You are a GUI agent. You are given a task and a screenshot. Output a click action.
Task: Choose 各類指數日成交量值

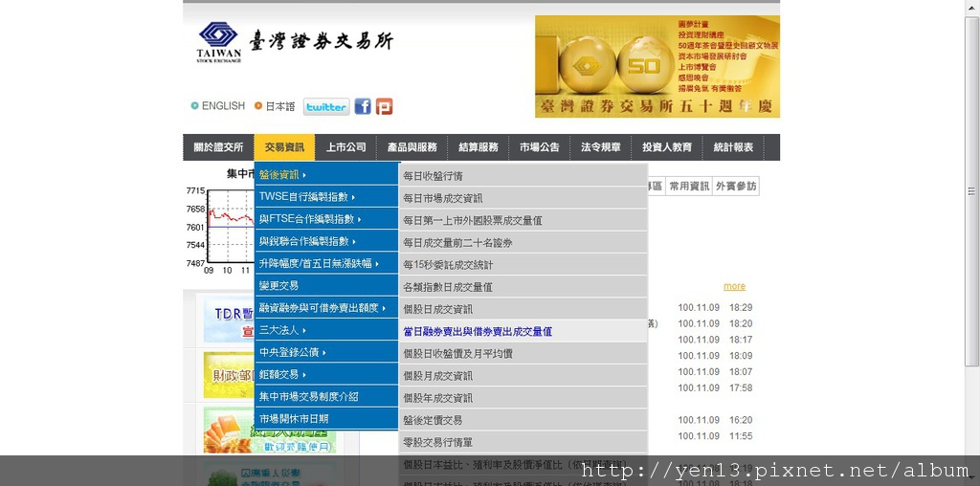523,287
